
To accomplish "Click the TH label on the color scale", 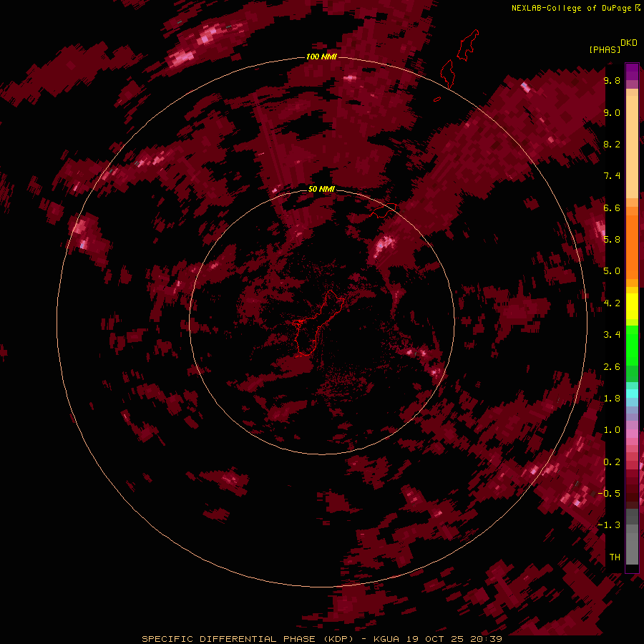I will (615, 557).
